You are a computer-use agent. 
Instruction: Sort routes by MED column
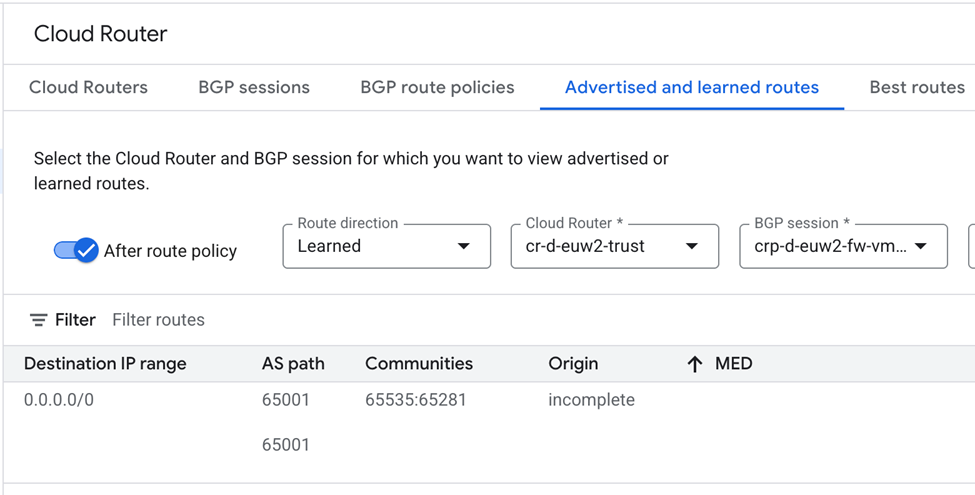[x=733, y=364]
